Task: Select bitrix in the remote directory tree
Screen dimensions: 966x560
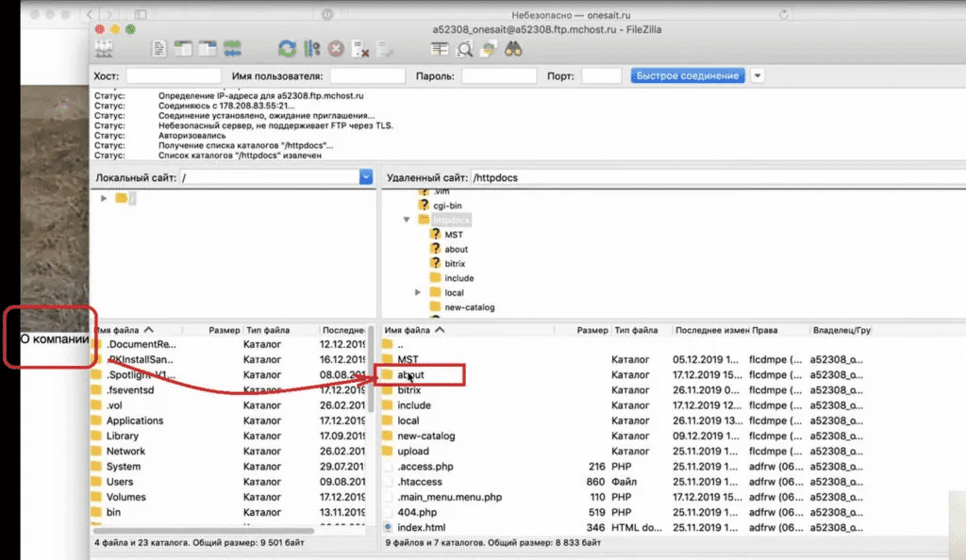Action: [x=455, y=263]
